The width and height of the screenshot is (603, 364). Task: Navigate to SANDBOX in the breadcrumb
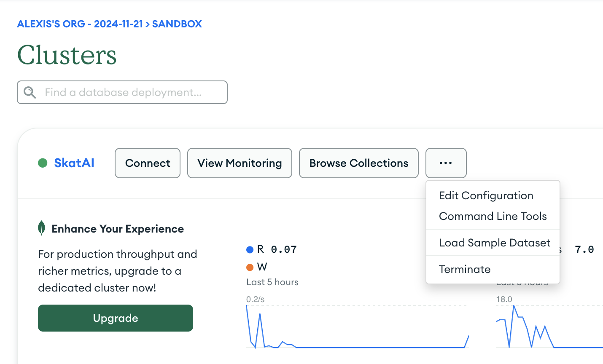pyautogui.click(x=177, y=24)
